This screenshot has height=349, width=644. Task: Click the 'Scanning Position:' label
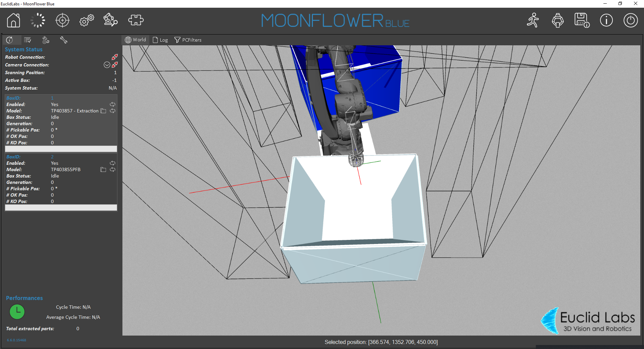25,72
